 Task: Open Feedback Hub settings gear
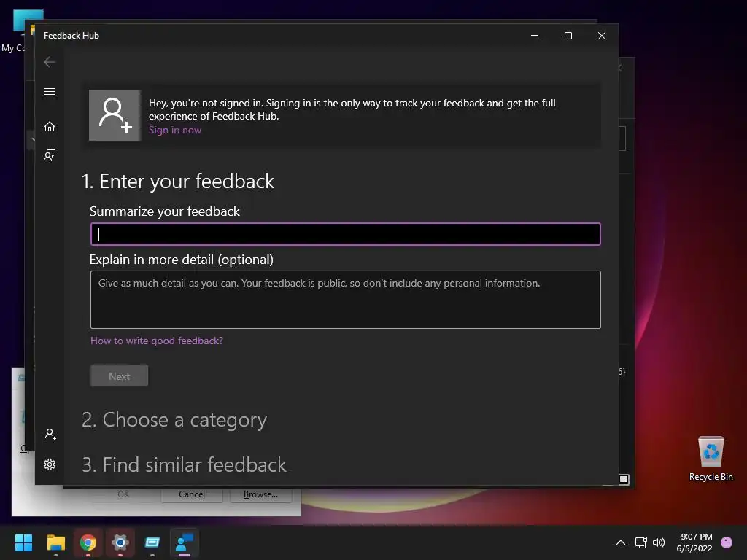pos(50,464)
